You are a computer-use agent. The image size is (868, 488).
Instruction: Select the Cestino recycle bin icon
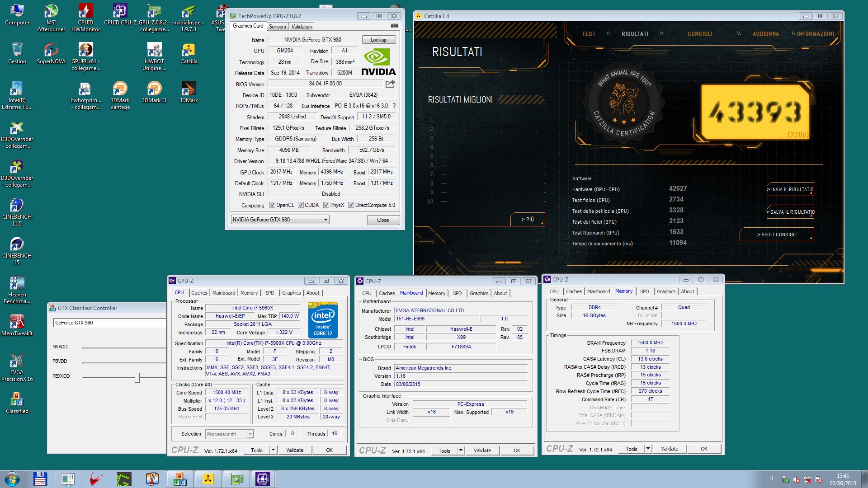point(17,53)
